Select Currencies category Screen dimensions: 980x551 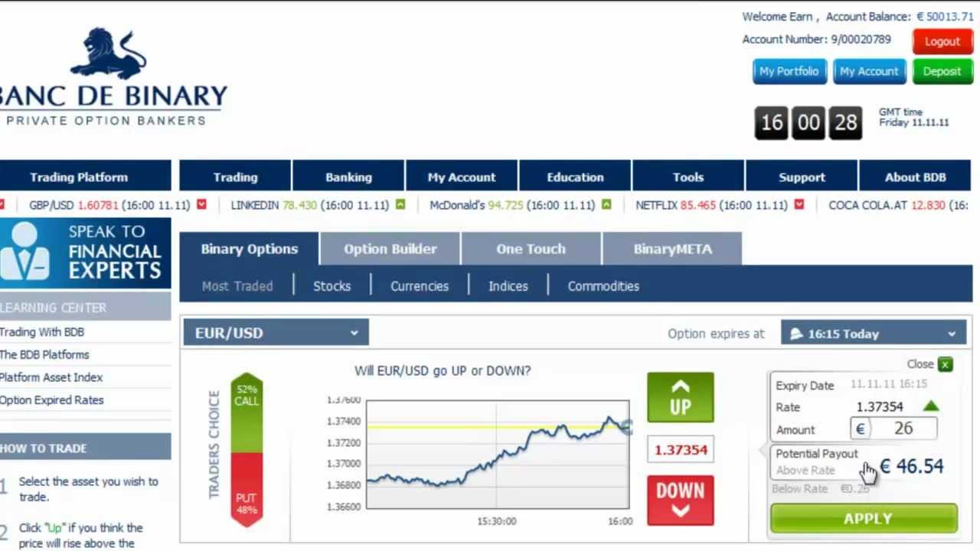[x=420, y=286]
